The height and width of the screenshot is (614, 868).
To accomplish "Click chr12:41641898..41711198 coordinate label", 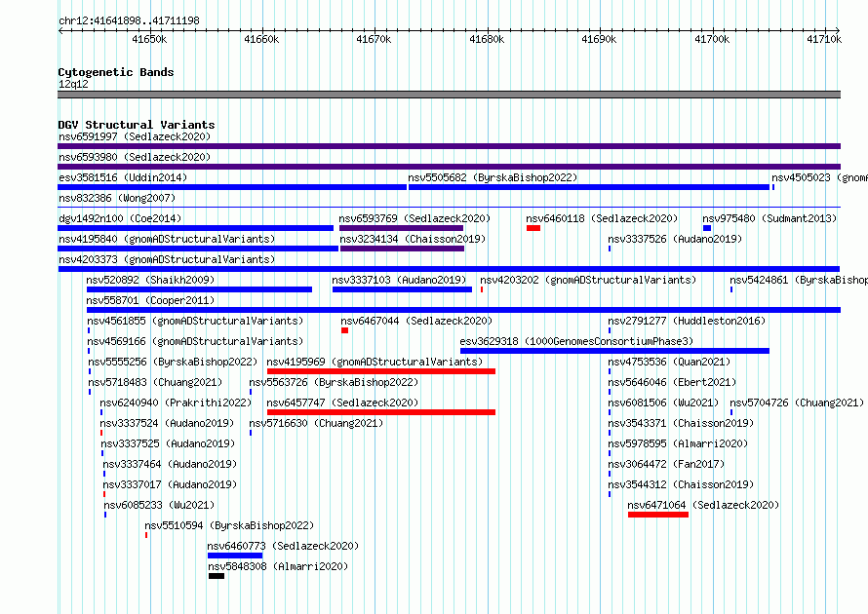I will [x=129, y=21].
